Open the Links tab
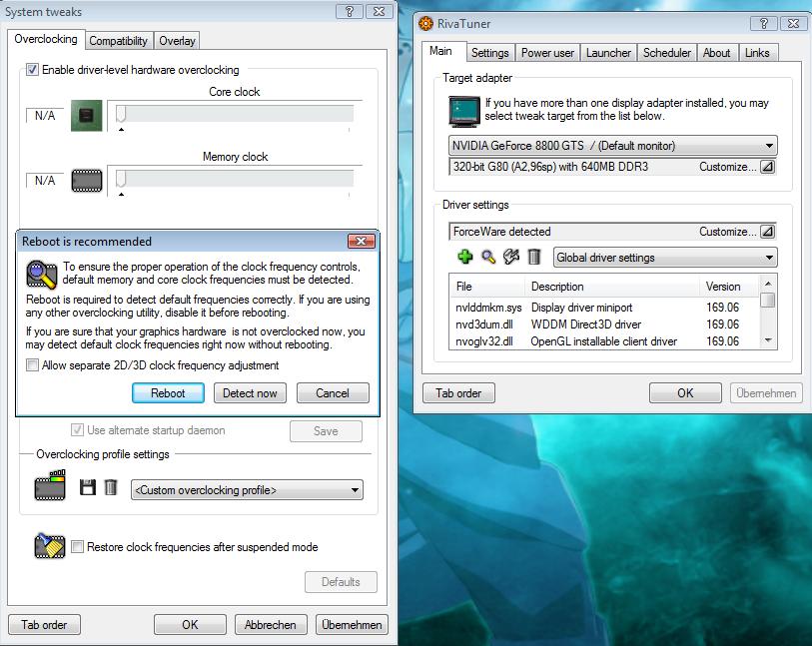Image resolution: width=812 pixels, height=646 pixels. [757, 53]
